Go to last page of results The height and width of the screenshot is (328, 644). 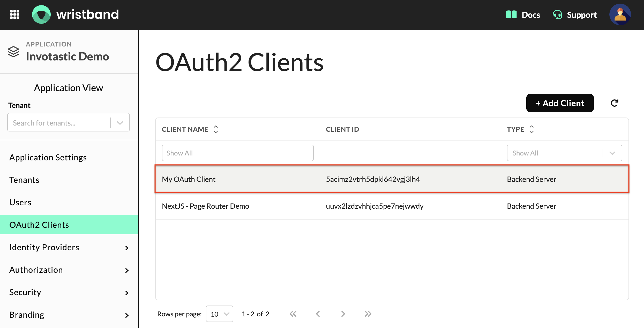click(368, 314)
